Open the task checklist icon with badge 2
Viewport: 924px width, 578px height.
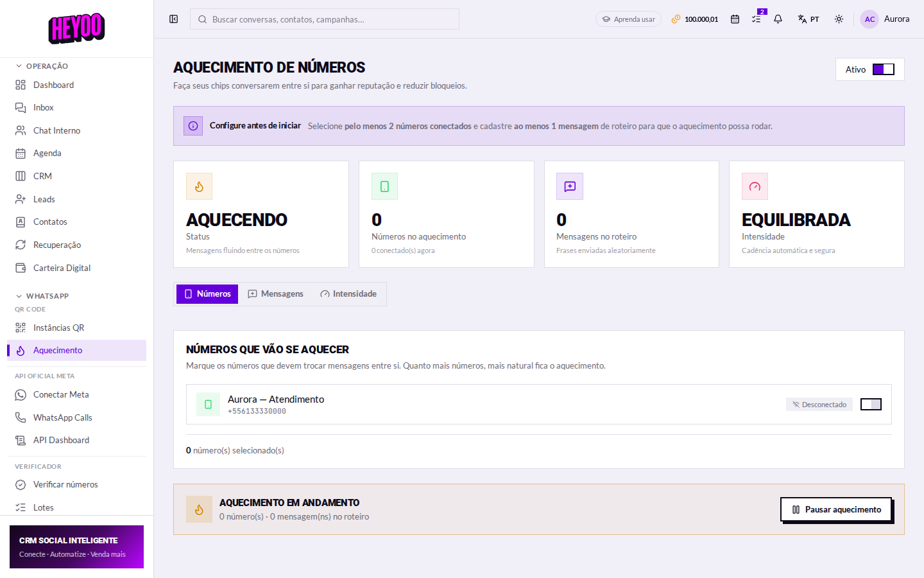click(757, 19)
